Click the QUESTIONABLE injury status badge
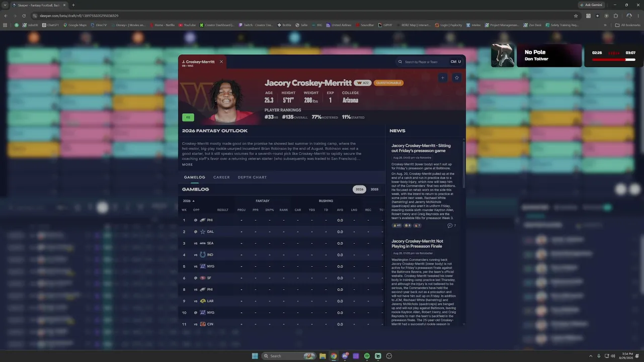Screen dimensions: 644x362 point(388,83)
